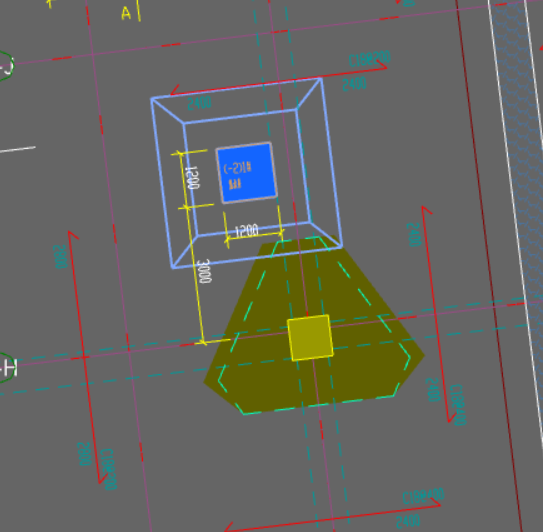The image size is (543, 532).
Task: Click lower "2800" text beside left C18@200
Action: pos(84,454)
